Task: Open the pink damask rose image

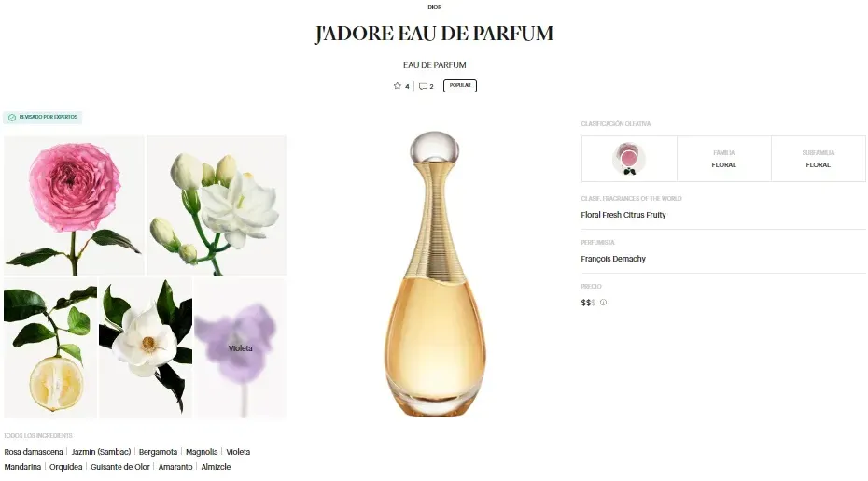Action: click(x=74, y=205)
